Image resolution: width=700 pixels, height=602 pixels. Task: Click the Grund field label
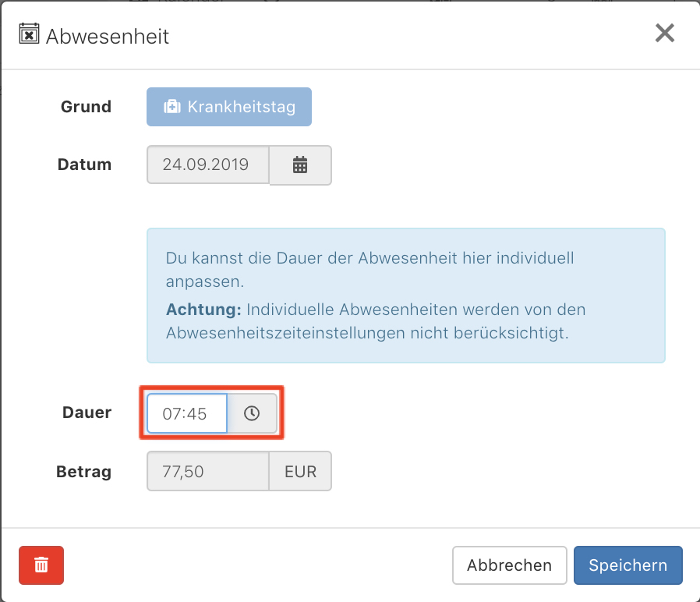(86, 107)
